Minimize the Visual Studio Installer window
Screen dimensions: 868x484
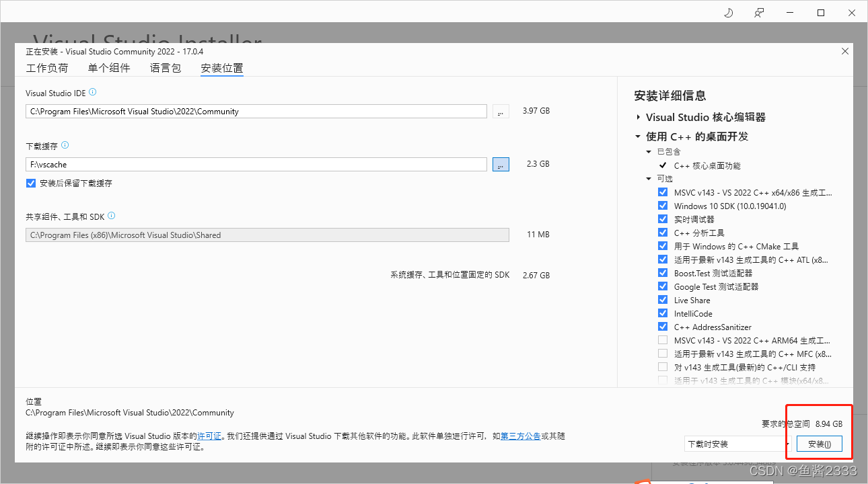point(790,13)
